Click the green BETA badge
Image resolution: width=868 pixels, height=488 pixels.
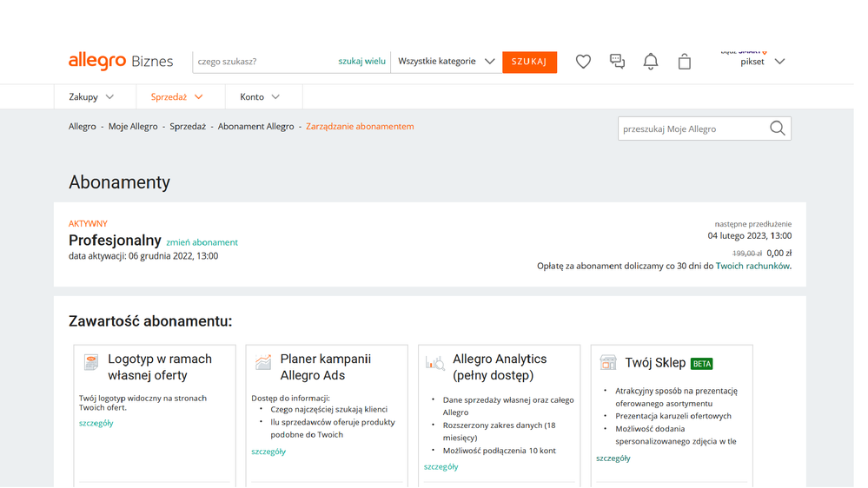click(x=701, y=364)
